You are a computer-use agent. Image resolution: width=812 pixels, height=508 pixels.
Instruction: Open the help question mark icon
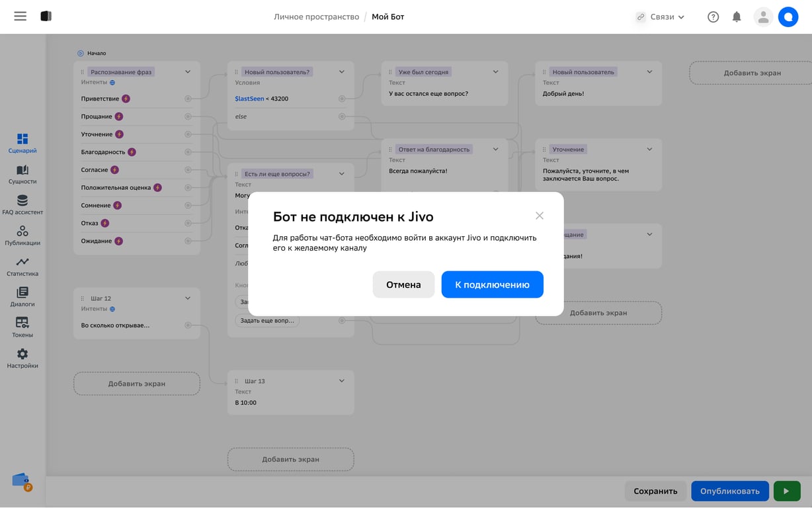pyautogui.click(x=713, y=17)
